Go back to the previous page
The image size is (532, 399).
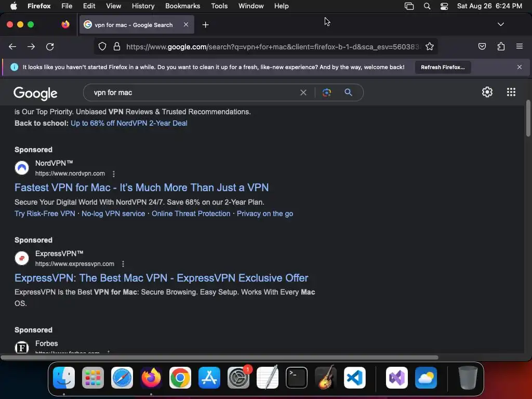tap(12, 46)
